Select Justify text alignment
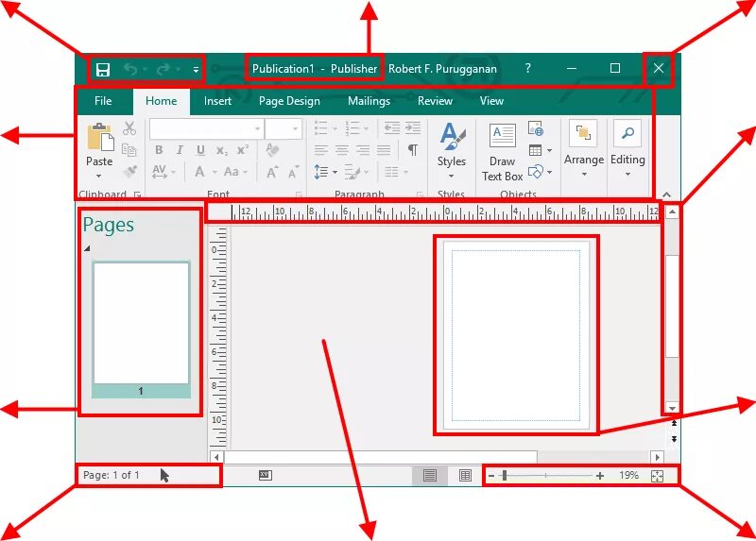The width and height of the screenshot is (756, 541). coord(384,150)
